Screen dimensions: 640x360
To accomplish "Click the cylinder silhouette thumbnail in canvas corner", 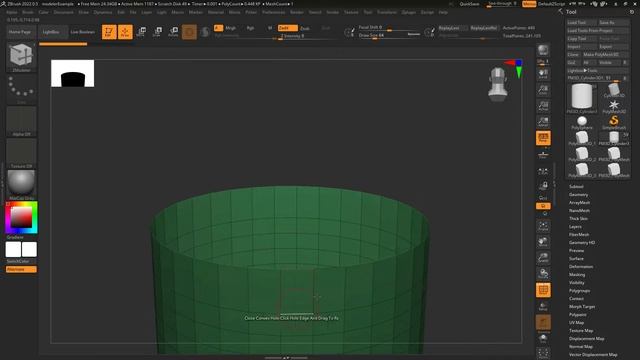I will click(x=73, y=73).
